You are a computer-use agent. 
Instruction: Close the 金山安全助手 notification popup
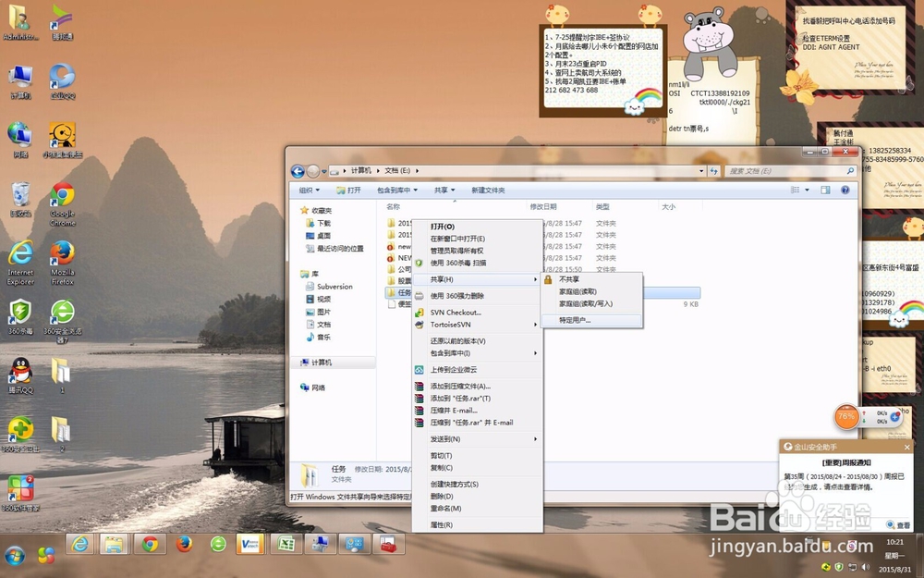907,447
